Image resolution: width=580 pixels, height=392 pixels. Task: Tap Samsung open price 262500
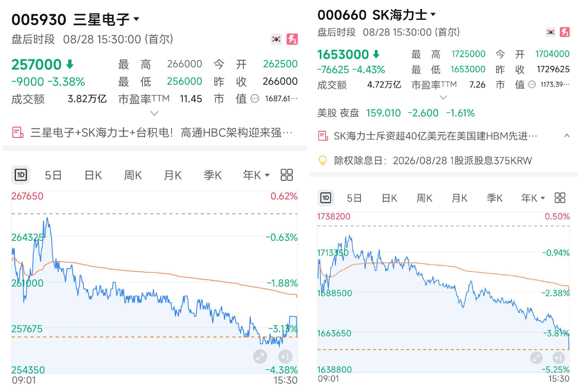pos(280,64)
